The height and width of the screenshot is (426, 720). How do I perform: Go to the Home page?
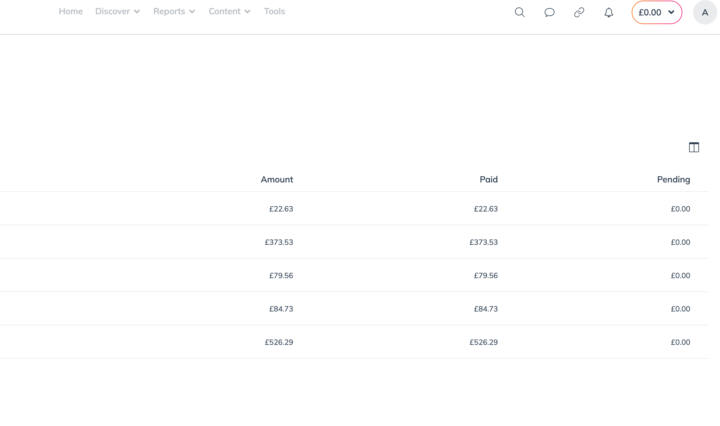[70, 11]
